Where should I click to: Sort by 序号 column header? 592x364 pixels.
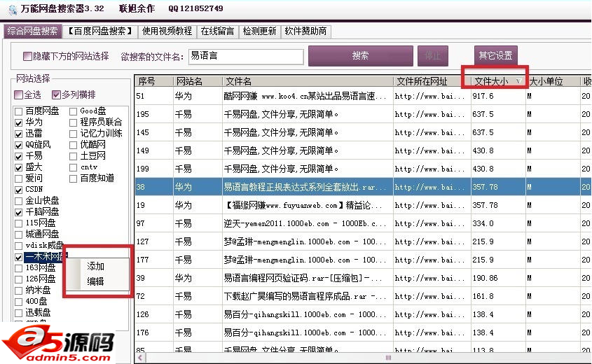tap(154, 81)
